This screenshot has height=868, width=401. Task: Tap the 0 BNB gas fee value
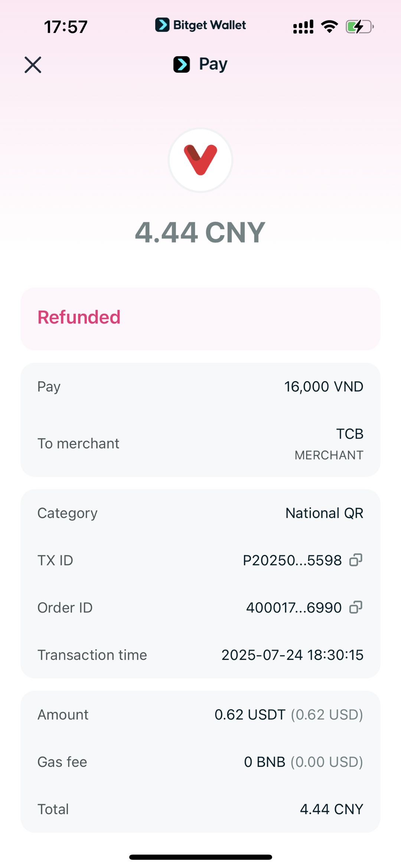[264, 762]
